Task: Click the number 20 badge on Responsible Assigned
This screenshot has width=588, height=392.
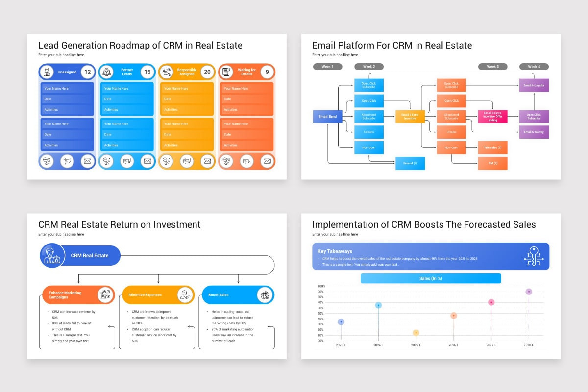Action: 207,72
